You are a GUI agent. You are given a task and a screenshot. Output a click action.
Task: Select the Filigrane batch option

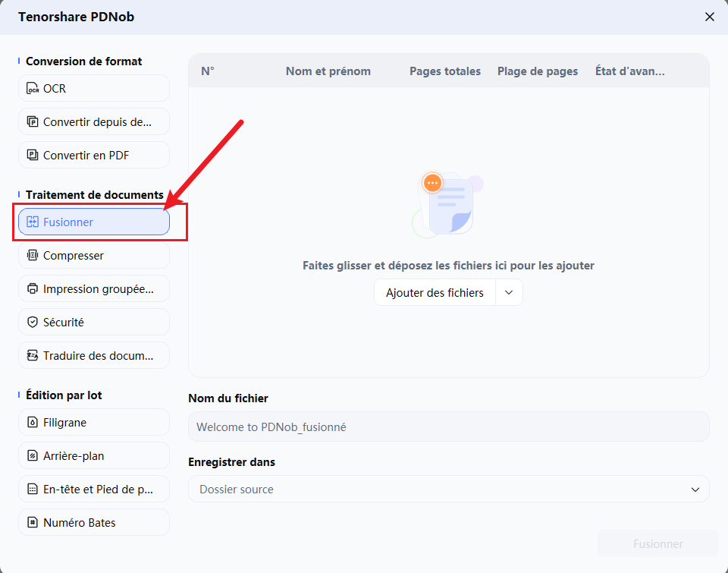94,423
